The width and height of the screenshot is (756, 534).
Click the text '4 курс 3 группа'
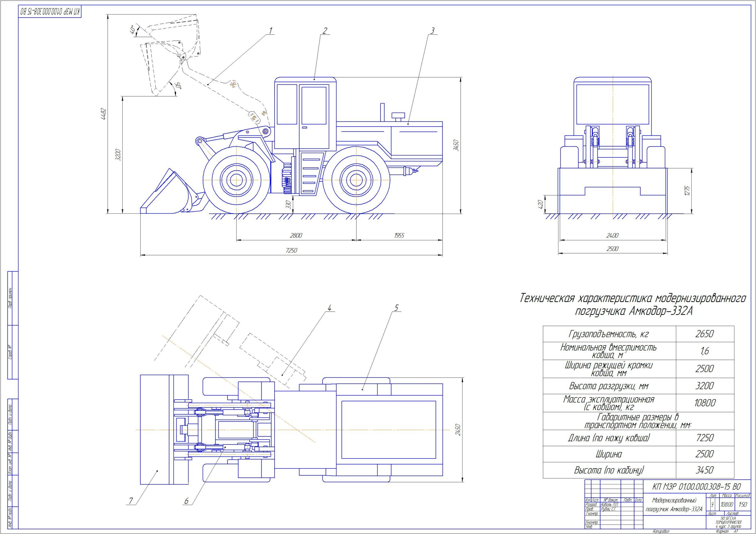coord(728,526)
